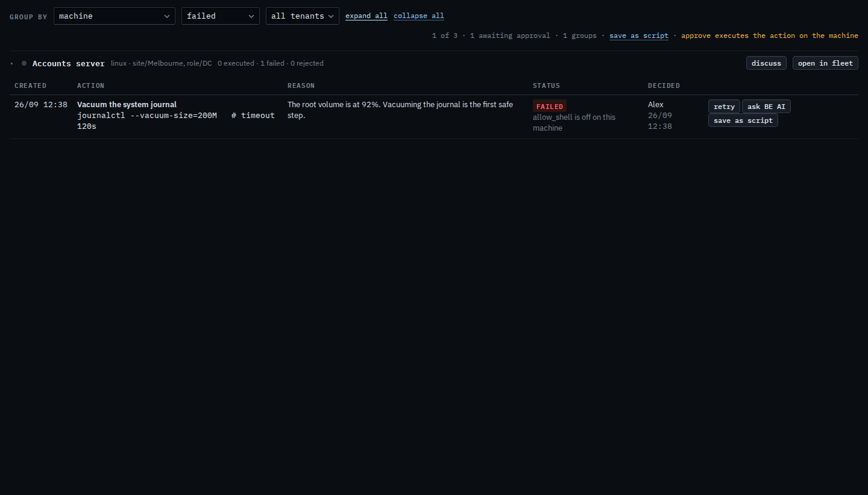Click the DECIDED column header
868x495 pixels.
664,86
